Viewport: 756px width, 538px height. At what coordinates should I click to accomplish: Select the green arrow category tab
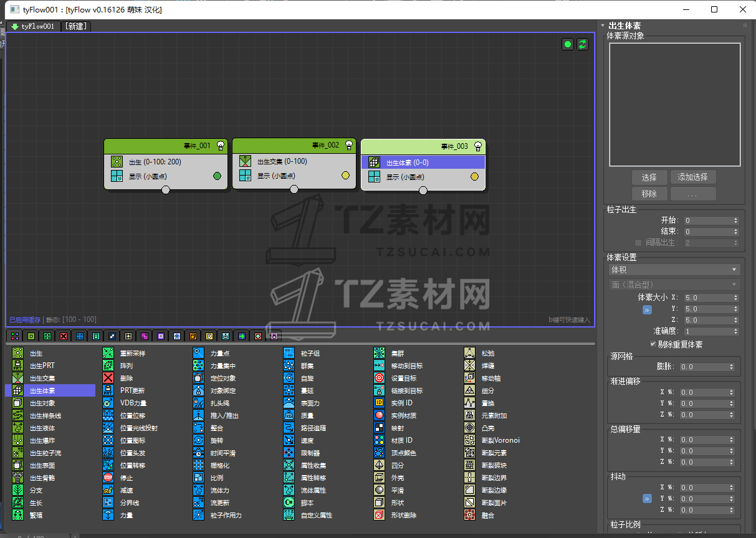242,336
